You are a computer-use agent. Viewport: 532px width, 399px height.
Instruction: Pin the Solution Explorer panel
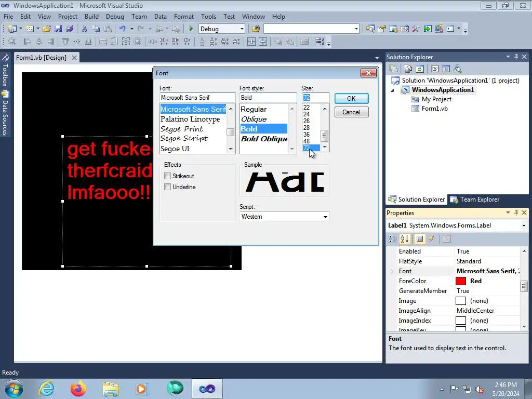coord(516,57)
